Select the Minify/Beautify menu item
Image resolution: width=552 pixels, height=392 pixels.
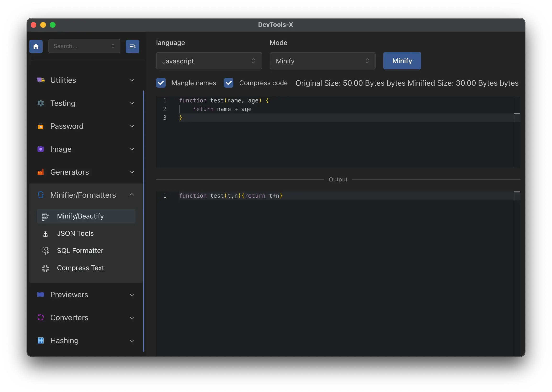tap(86, 216)
